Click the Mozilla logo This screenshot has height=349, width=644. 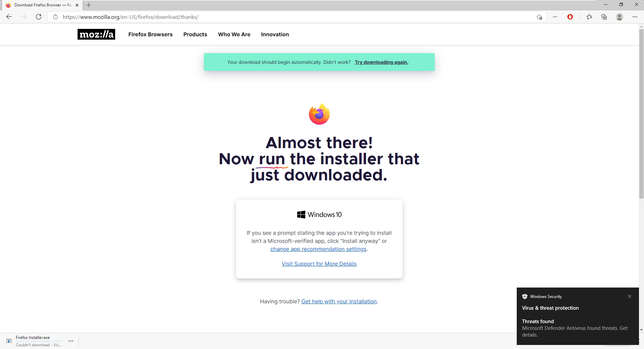click(96, 34)
